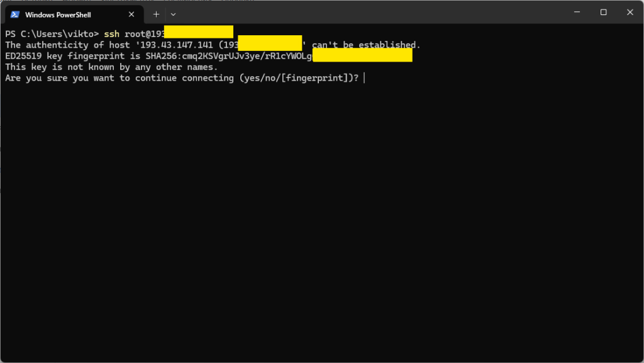Screen dimensions: 644x363
Task: Expand the new tab profile dropdown chevron
Action: point(174,14)
